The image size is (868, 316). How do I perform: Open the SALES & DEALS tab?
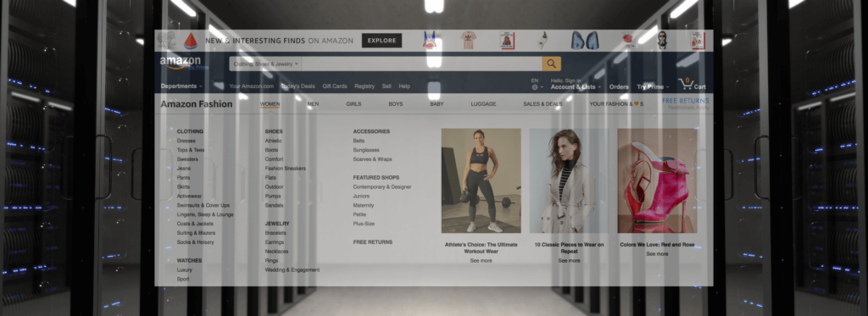[542, 104]
